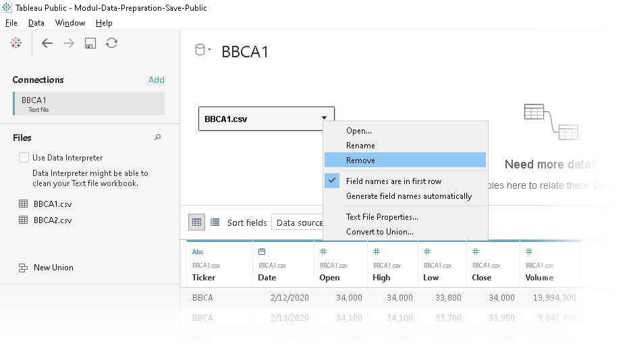Click the Tableau app icon in title bar
The image size is (635, 364).
[x=7, y=7]
